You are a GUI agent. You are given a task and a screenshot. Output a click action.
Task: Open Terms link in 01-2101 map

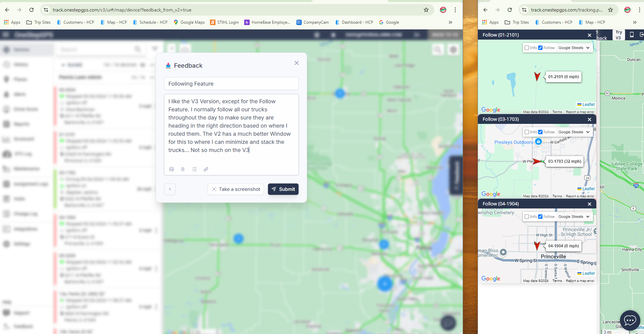(557, 112)
